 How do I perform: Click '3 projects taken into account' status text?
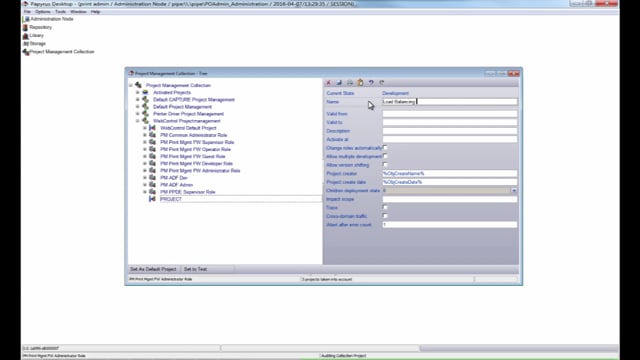pyautogui.click(x=327, y=279)
